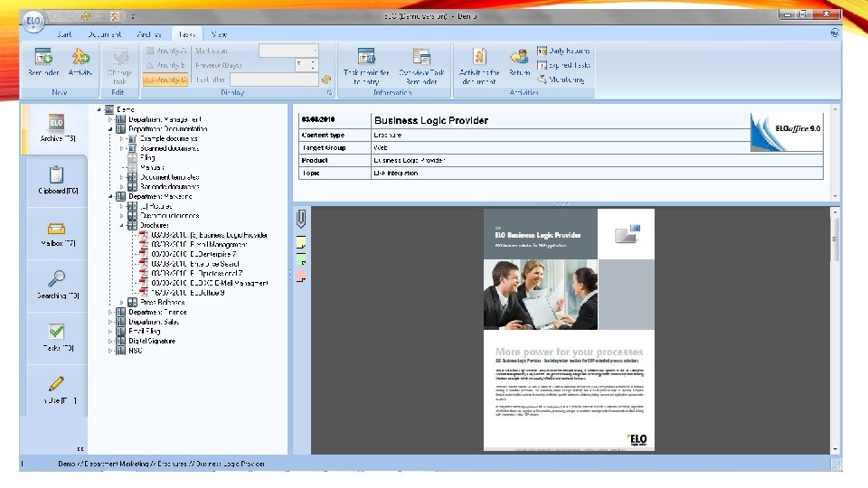Switch to the Archive ribbon tab
The width and height of the screenshot is (868, 488).
tap(149, 34)
